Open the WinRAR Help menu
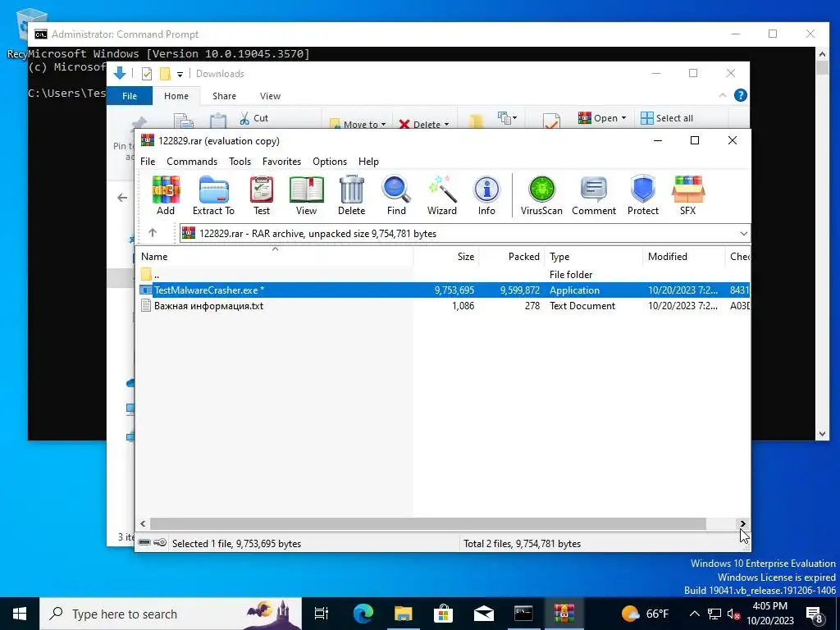This screenshot has width=840, height=630. coord(368,162)
